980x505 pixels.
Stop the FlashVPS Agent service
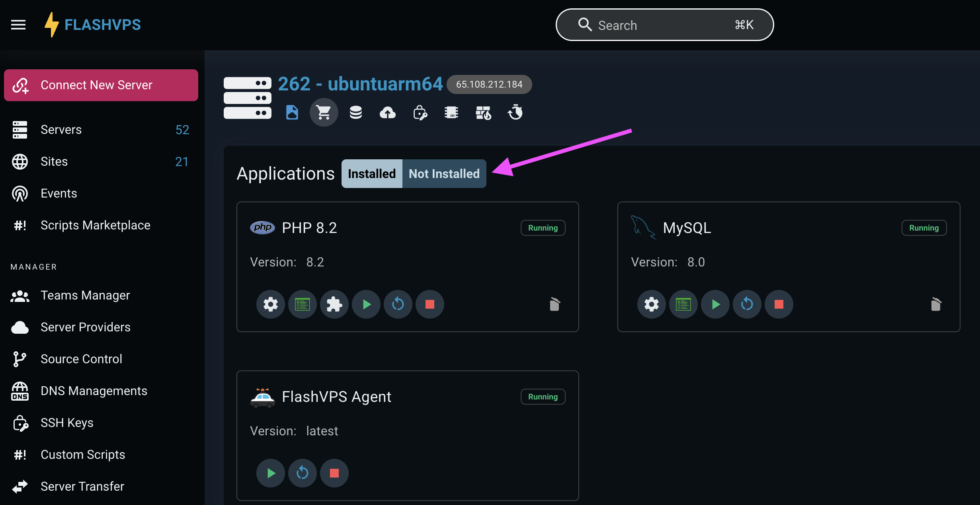pyautogui.click(x=334, y=473)
